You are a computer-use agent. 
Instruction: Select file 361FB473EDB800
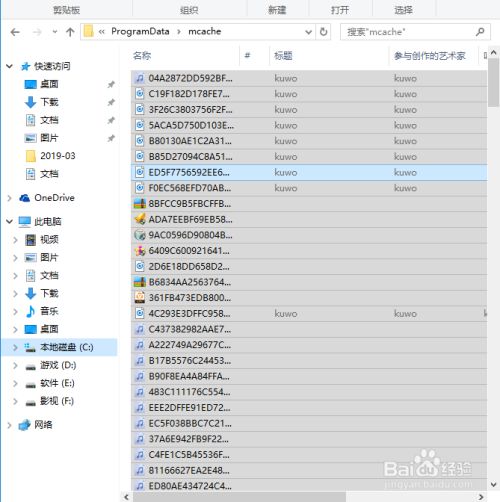point(309,298)
